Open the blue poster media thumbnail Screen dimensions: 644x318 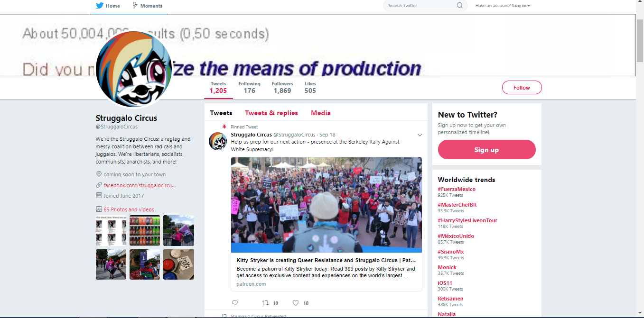click(x=145, y=264)
